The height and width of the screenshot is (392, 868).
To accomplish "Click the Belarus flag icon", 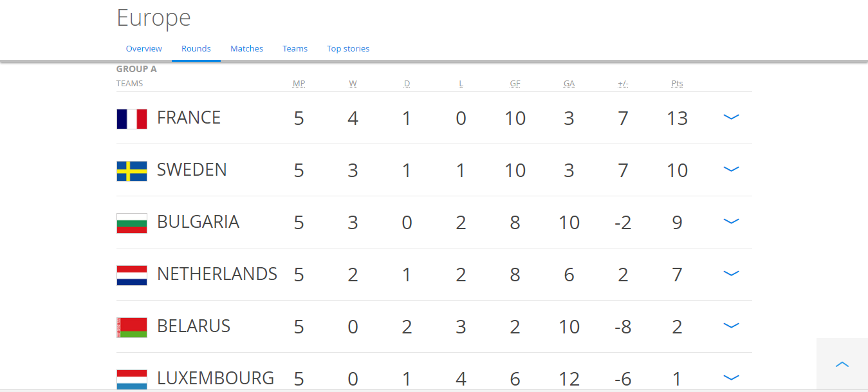I will (132, 327).
